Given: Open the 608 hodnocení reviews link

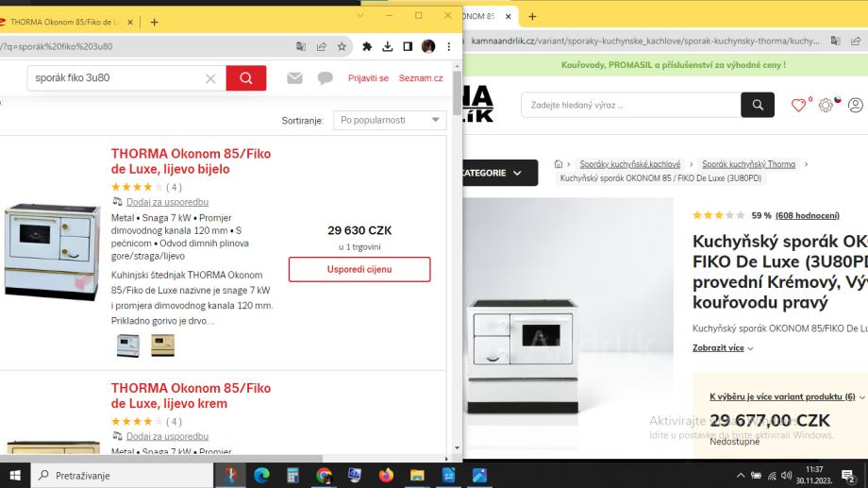Looking at the screenshot, I should coord(808,215).
